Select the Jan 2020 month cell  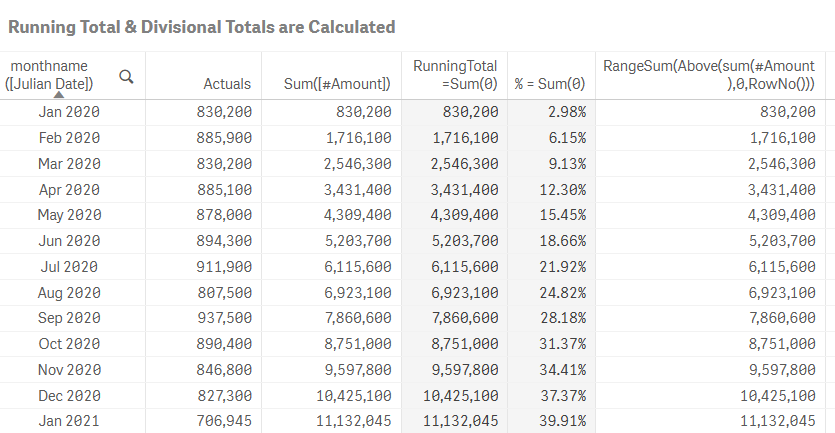[69, 112]
